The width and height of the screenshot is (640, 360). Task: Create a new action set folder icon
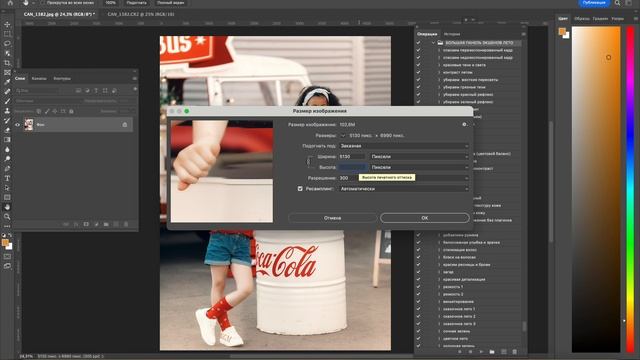tap(492, 351)
